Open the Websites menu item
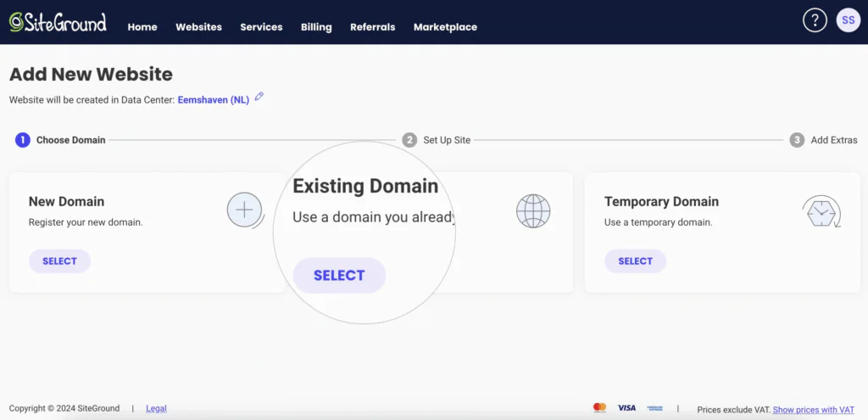This screenshot has height=420, width=868. (198, 27)
